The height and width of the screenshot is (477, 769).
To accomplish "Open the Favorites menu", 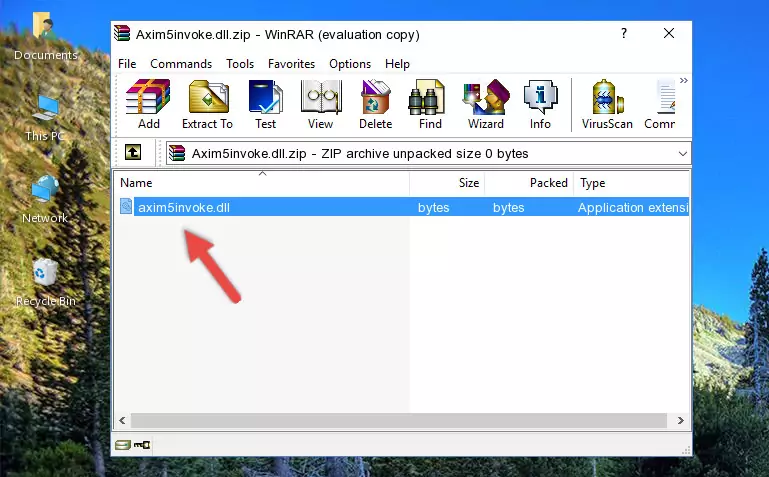I will (x=291, y=64).
